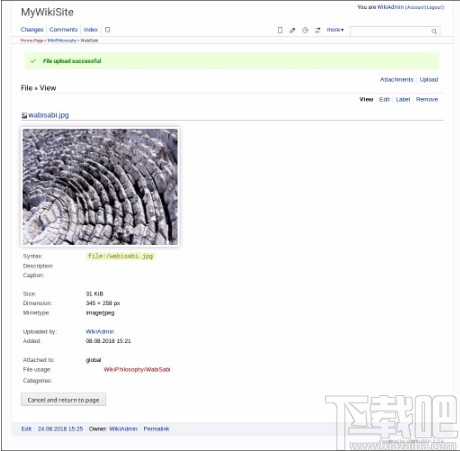The width and height of the screenshot is (460, 451).
Task: Switch to the Label tab
Action: coord(403,99)
